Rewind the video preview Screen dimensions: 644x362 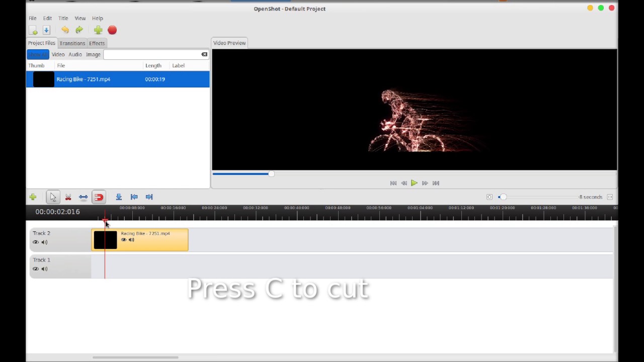click(404, 183)
